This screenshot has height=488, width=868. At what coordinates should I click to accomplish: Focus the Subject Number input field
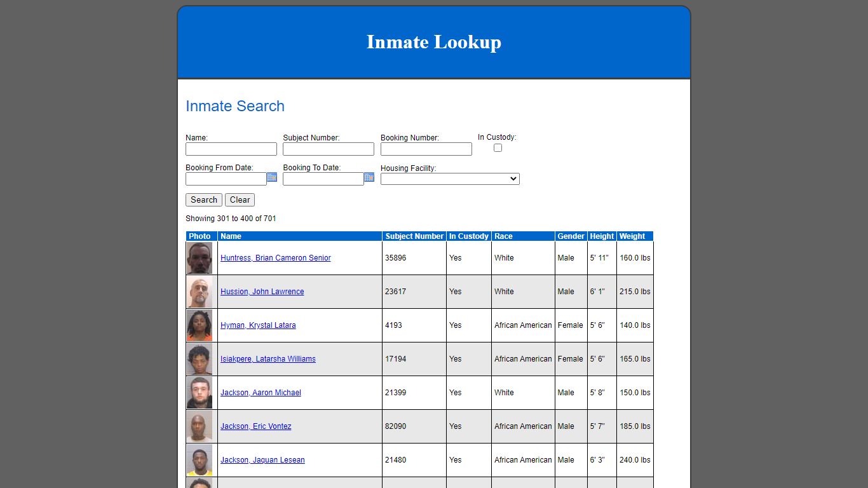(x=329, y=149)
